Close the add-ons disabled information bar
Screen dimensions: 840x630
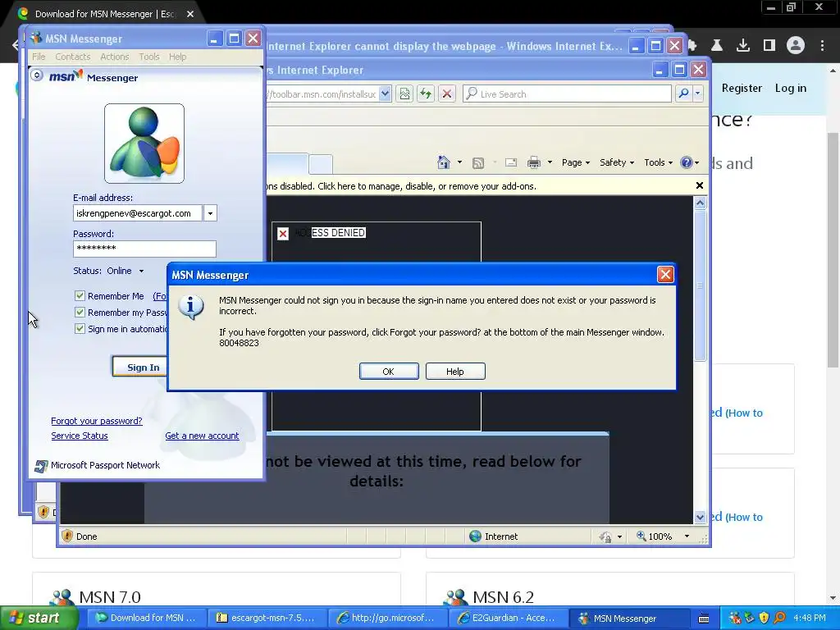(699, 185)
